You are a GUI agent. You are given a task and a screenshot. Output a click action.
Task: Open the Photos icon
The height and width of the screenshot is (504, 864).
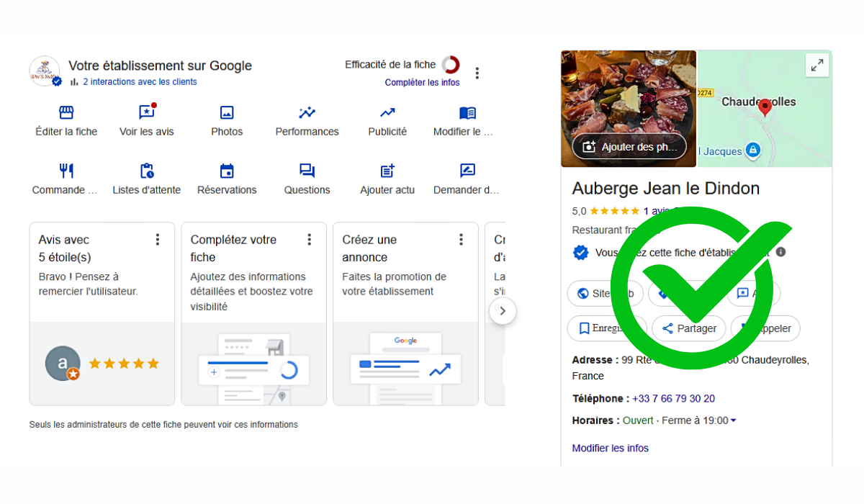point(227,113)
